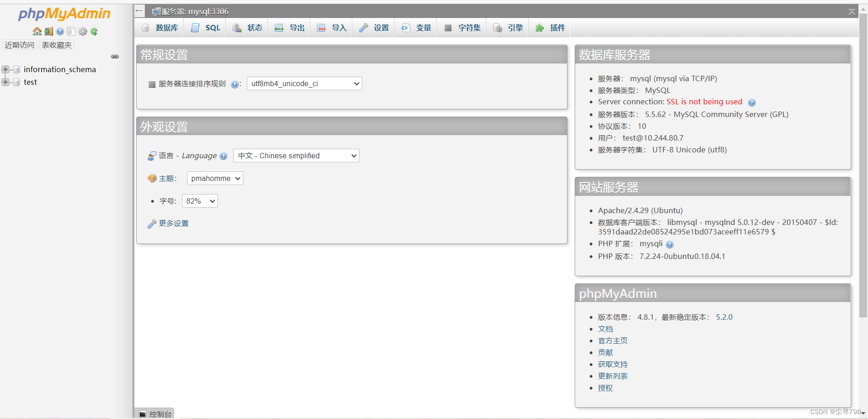Open the navigation panel settings gear
The height and width of the screenshot is (419, 868).
83,31
